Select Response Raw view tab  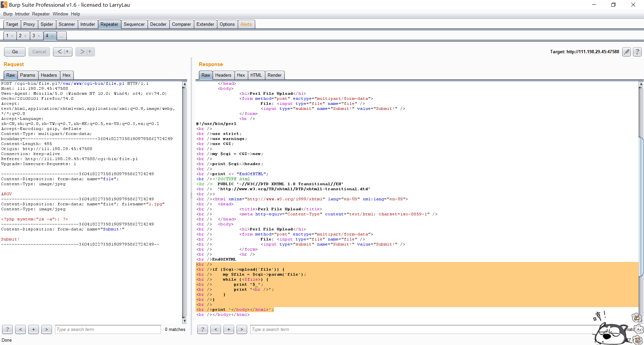(x=206, y=75)
